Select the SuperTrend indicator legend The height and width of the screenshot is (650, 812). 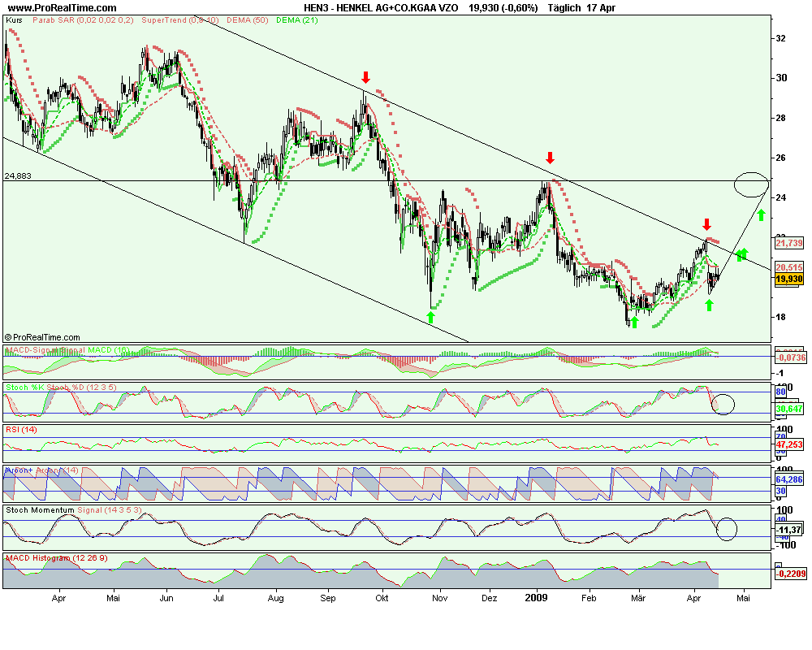coord(179,20)
